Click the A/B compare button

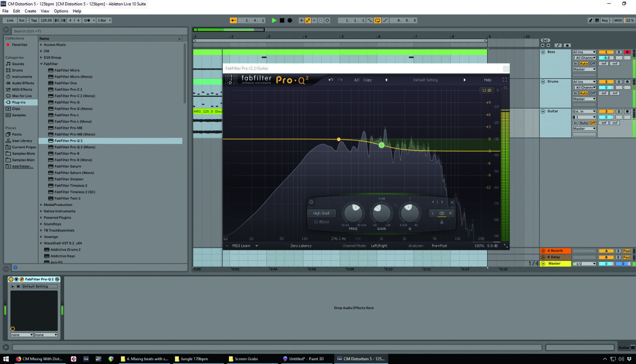[x=357, y=80]
